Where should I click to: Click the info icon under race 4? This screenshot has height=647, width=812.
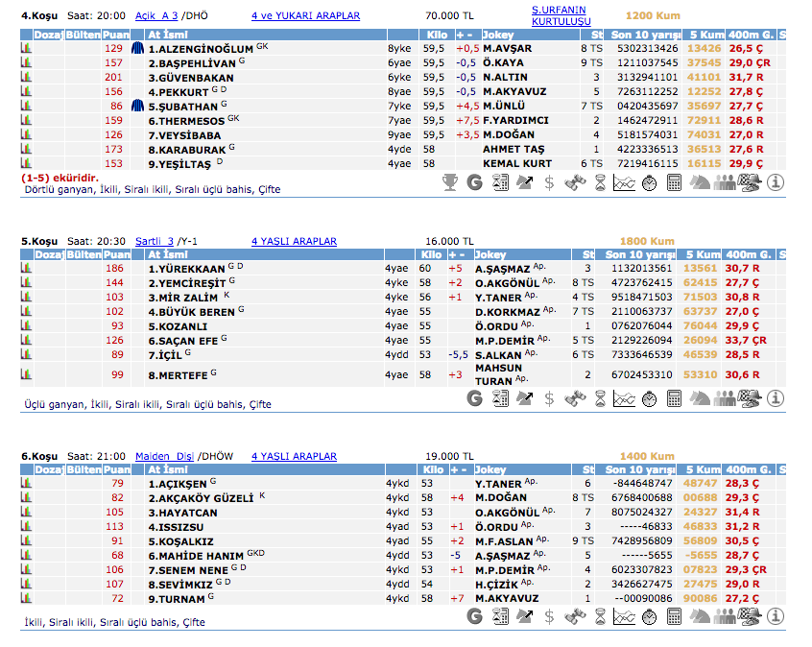click(x=775, y=181)
